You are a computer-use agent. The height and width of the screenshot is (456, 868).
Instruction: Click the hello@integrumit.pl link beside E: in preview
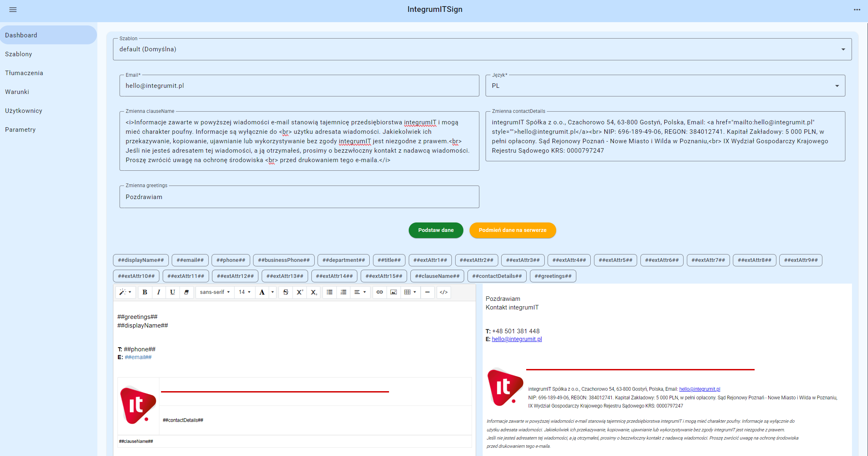point(517,339)
